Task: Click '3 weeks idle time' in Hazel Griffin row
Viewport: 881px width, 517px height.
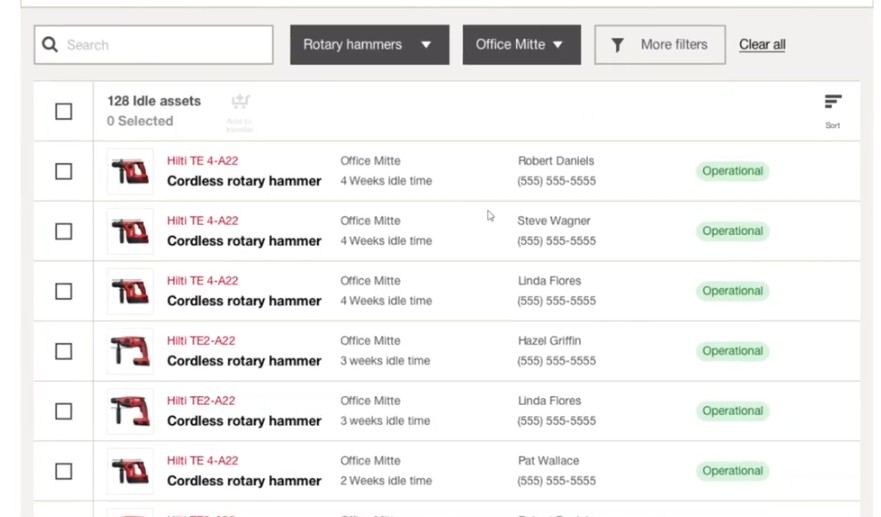Action: click(385, 361)
